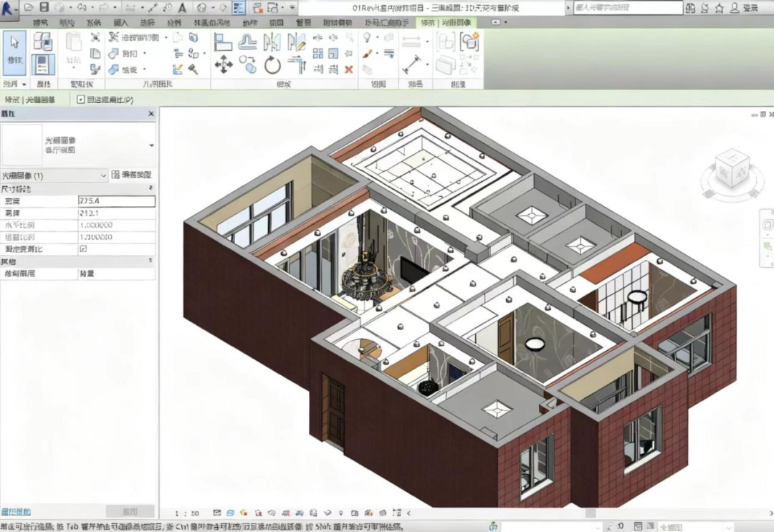Click the red Delete X icon

click(x=349, y=69)
